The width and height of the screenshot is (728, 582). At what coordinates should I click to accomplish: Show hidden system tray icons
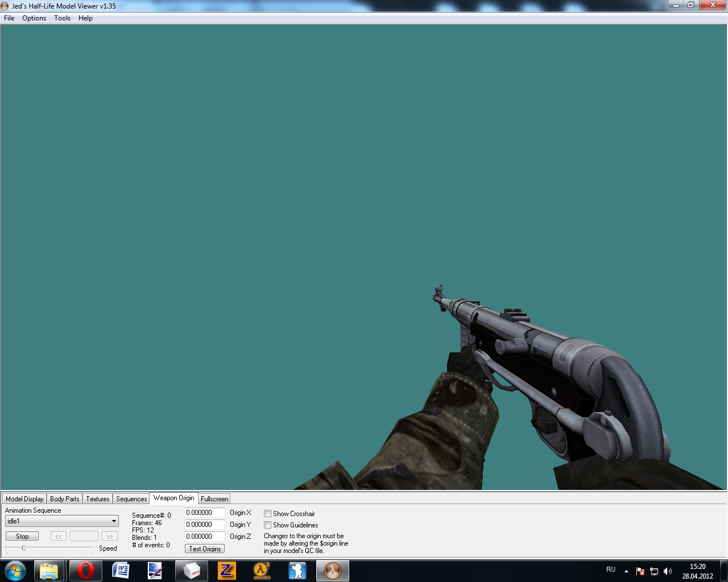pyautogui.click(x=626, y=571)
